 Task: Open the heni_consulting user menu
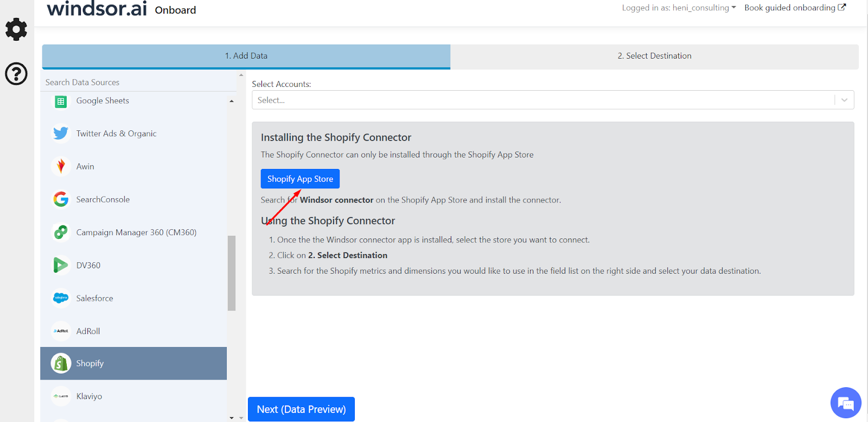(x=679, y=8)
